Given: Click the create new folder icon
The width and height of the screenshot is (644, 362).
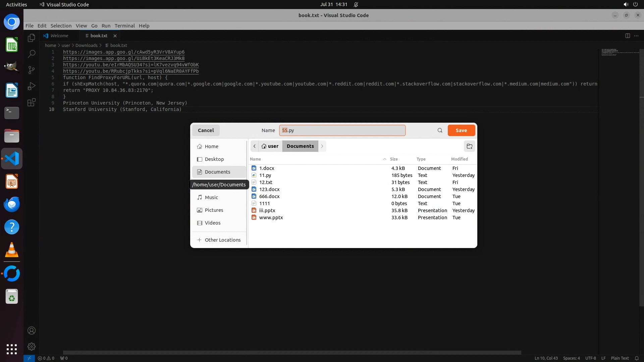Looking at the screenshot, I should pyautogui.click(x=469, y=146).
